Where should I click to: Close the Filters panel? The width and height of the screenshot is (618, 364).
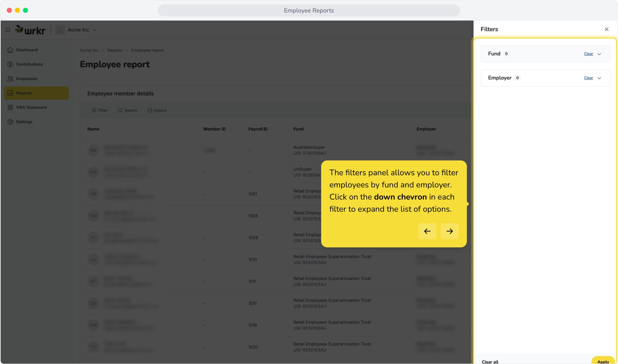pos(607,29)
